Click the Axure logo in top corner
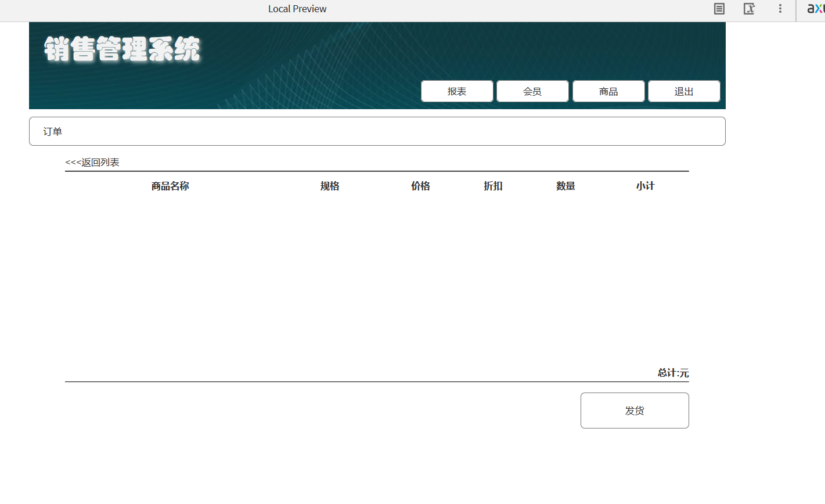Viewport: 825px width, 504px height. [816, 9]
